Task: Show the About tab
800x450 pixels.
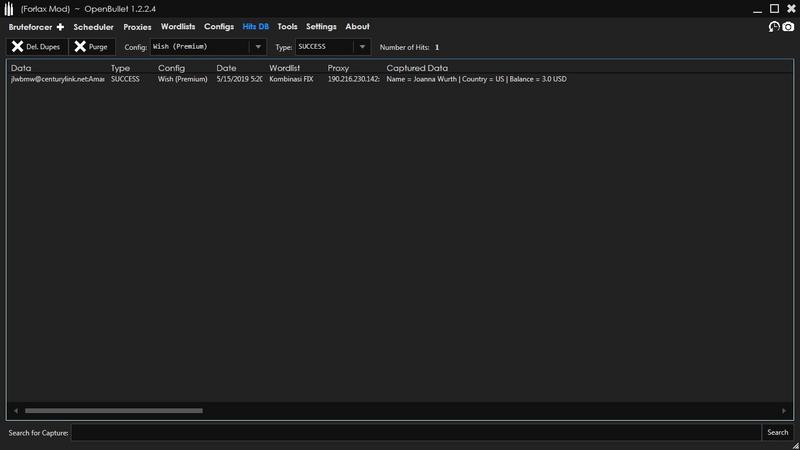Action: point(357,27)
